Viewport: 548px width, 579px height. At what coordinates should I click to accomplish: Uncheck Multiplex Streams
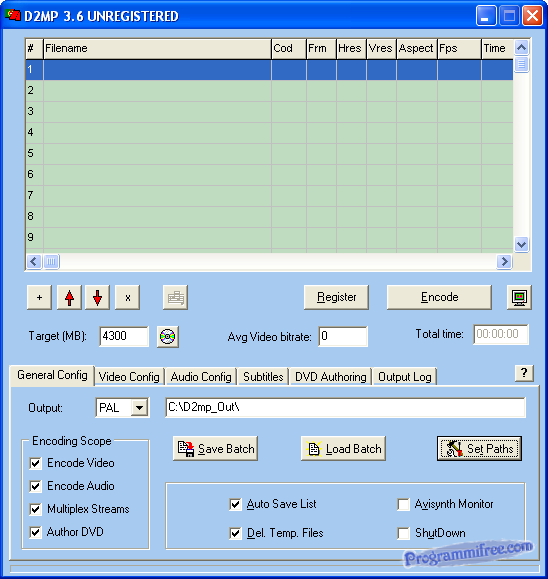pos(35,509)
